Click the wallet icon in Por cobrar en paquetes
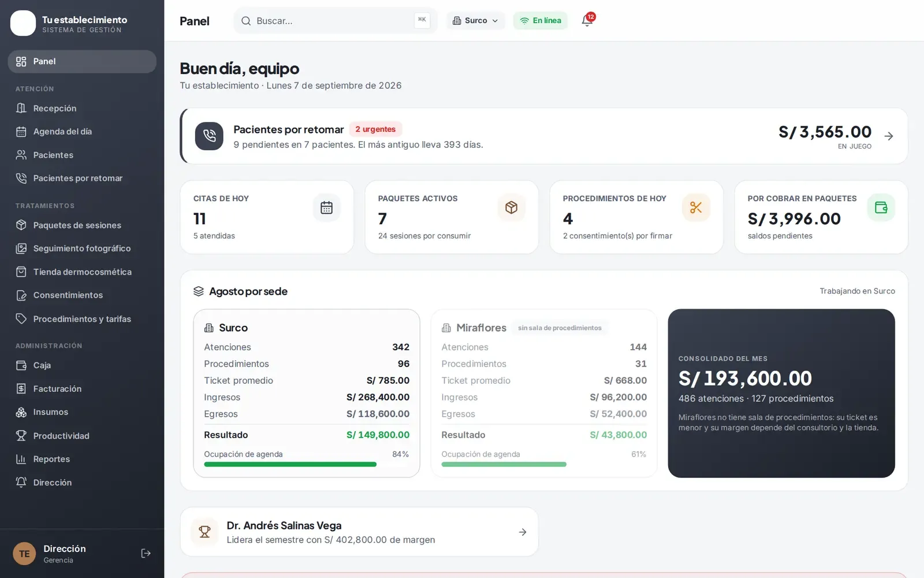Image resolution: width=924 pixels, height=578 pixels. point(881,208)
